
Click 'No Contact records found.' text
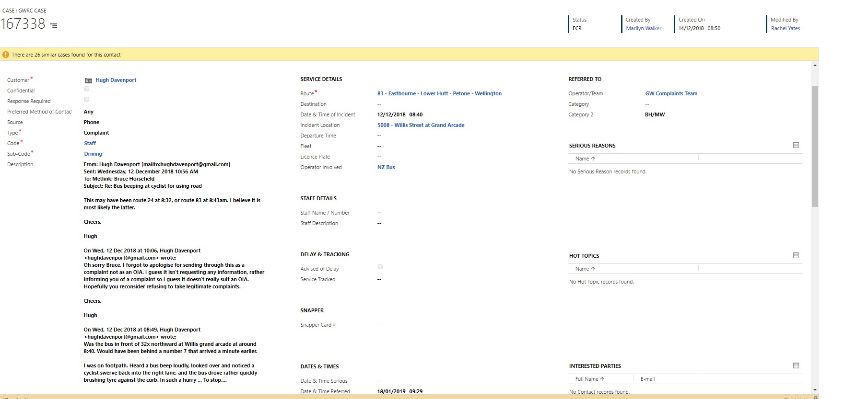click(599, 392)
